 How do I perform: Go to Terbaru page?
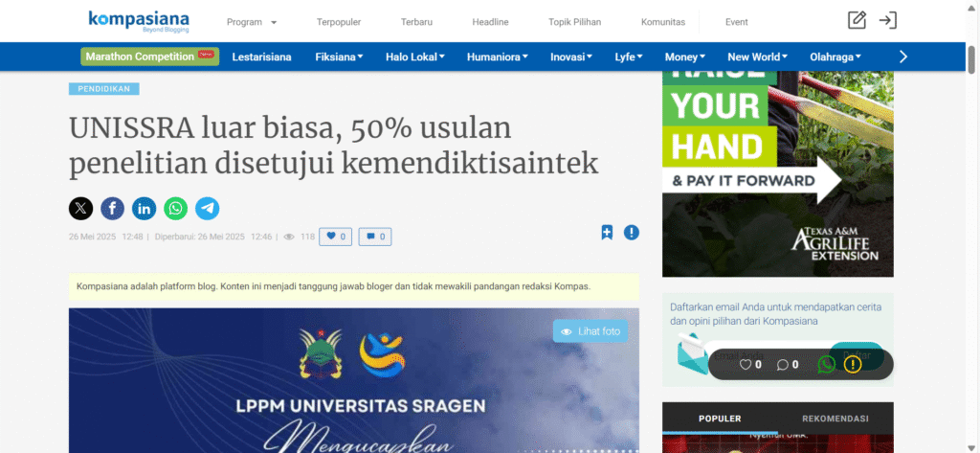coord(416,22)
